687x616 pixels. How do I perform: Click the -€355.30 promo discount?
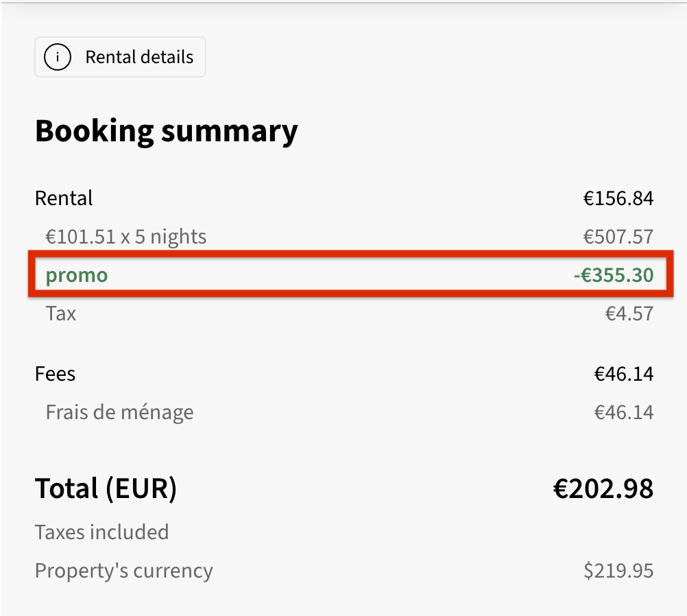point(613,276)
